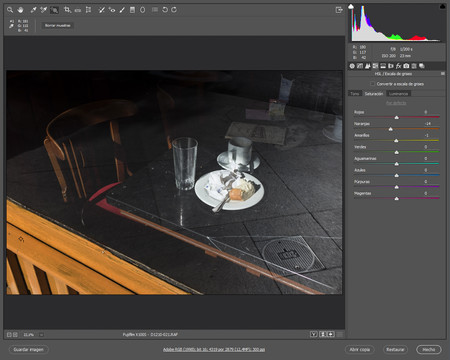Select the Graduated Filter tool
The width and height of the screenshot is (450, 360).
point(132,10)
